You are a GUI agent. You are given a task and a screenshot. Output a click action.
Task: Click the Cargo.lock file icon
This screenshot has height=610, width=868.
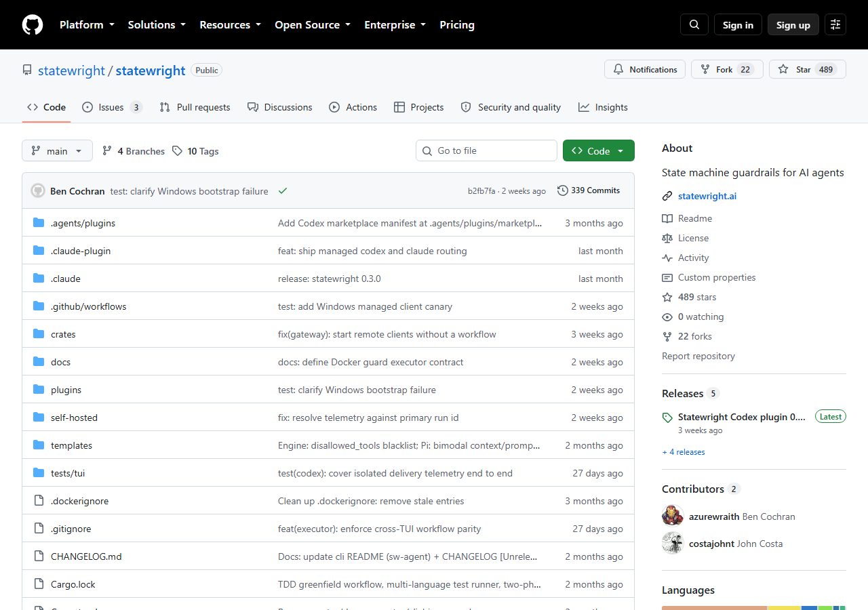coord(39,584)
